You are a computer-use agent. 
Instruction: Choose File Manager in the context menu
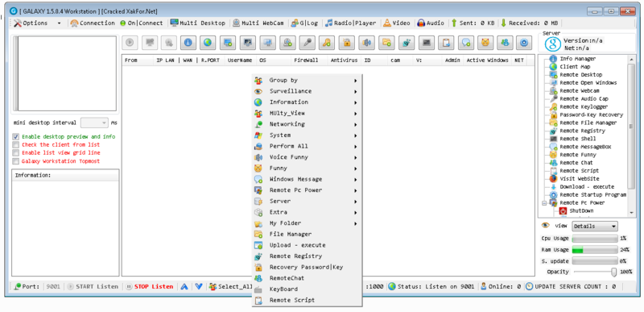(x=307, y=235)
